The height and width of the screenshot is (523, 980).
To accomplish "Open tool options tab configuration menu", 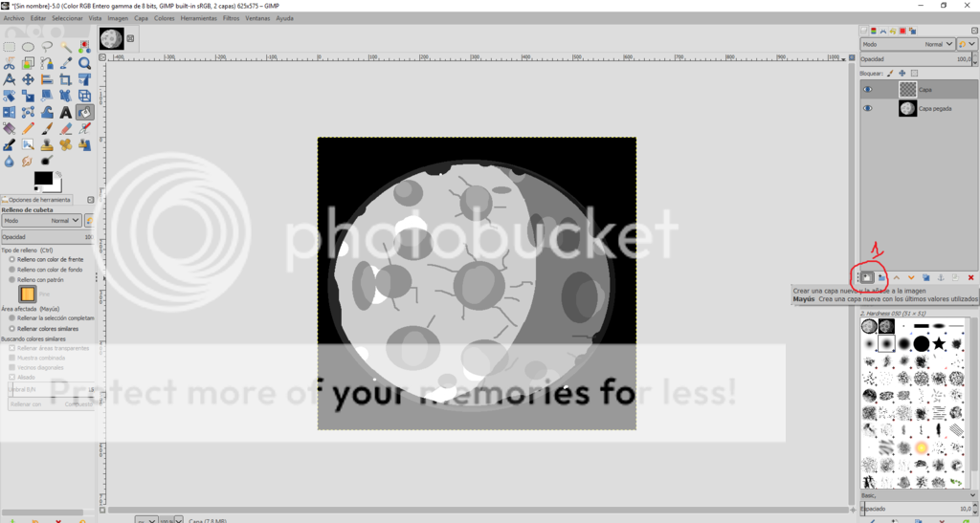I will click(x=91, y=200).
